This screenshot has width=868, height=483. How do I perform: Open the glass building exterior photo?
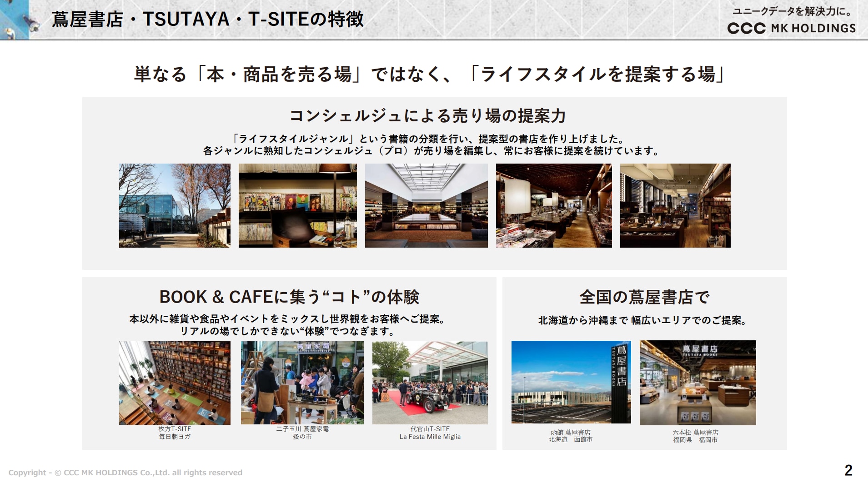click(x=175, y=205)
